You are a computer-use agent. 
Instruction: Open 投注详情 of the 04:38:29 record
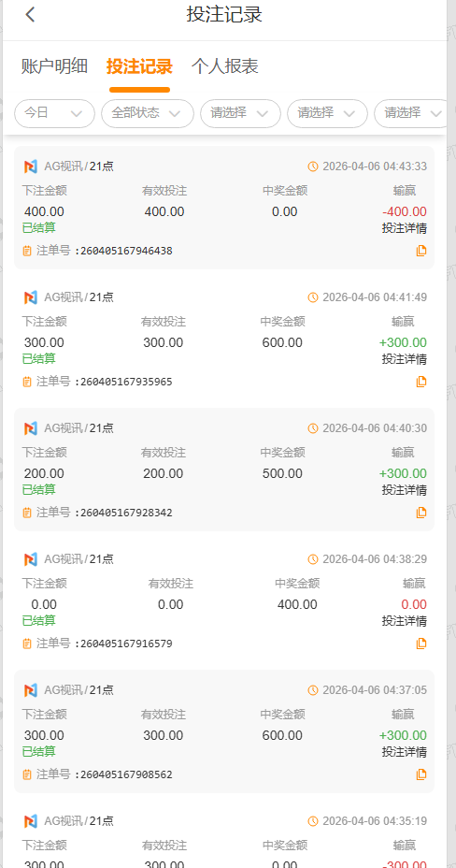click(x=404, y=620)
